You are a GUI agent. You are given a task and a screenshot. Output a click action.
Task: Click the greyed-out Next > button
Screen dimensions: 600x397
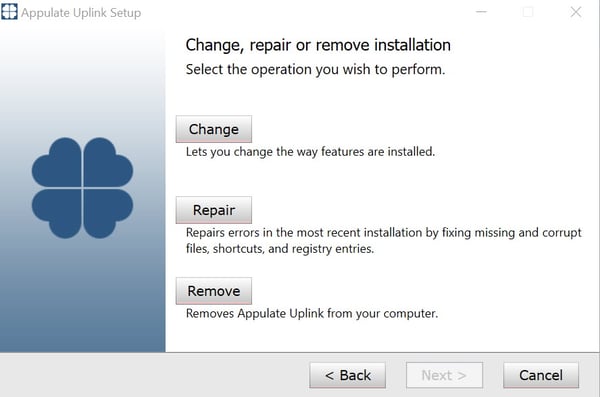(x=444, y=375)
